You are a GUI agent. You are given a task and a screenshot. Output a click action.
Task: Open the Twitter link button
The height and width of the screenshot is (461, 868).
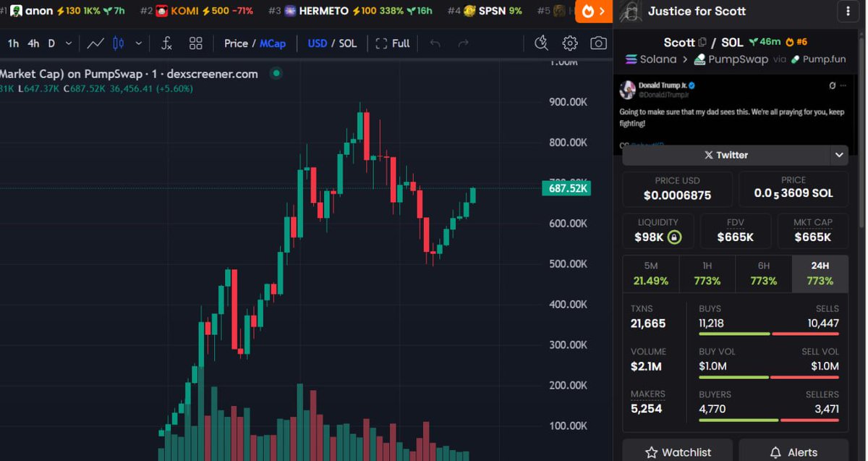click(x=726, y=155)
